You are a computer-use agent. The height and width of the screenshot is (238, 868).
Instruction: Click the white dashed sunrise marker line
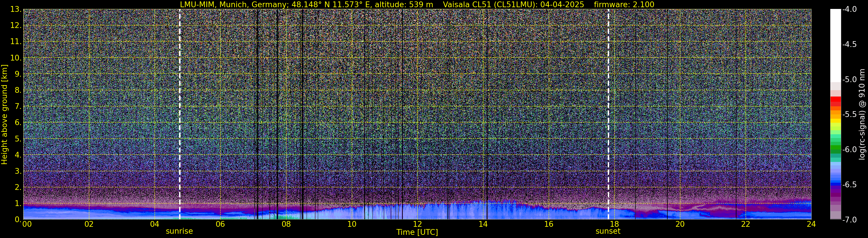tap(180, 114)
